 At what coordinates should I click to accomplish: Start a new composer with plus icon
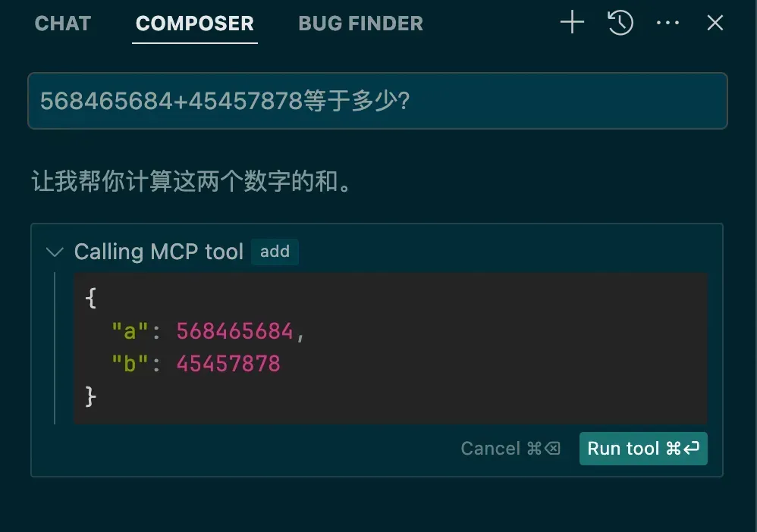tap(572, 23)
